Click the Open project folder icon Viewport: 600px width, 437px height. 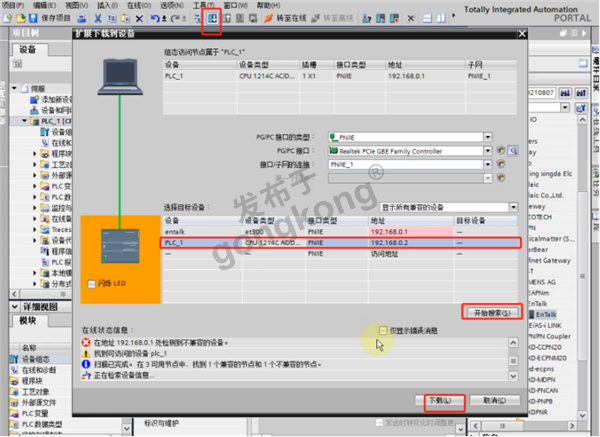pos(20,18)
